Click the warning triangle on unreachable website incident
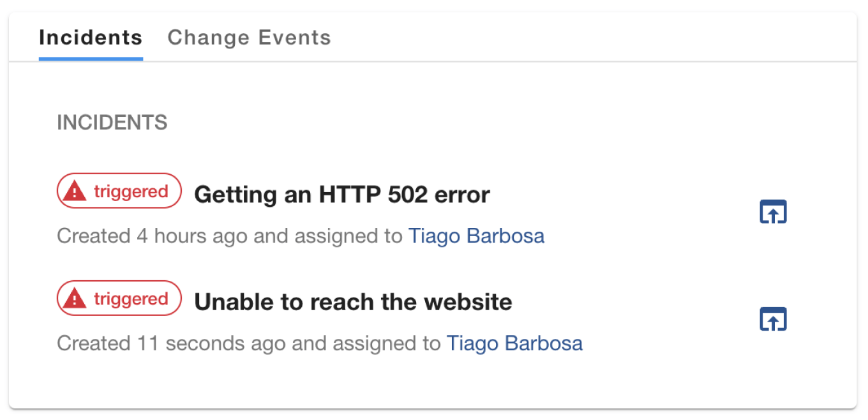Screen dimensions: 868x420 point(75,298)
